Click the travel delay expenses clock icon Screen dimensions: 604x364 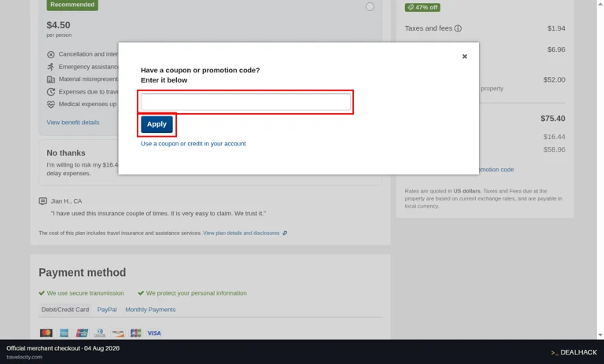click(51, 92)
